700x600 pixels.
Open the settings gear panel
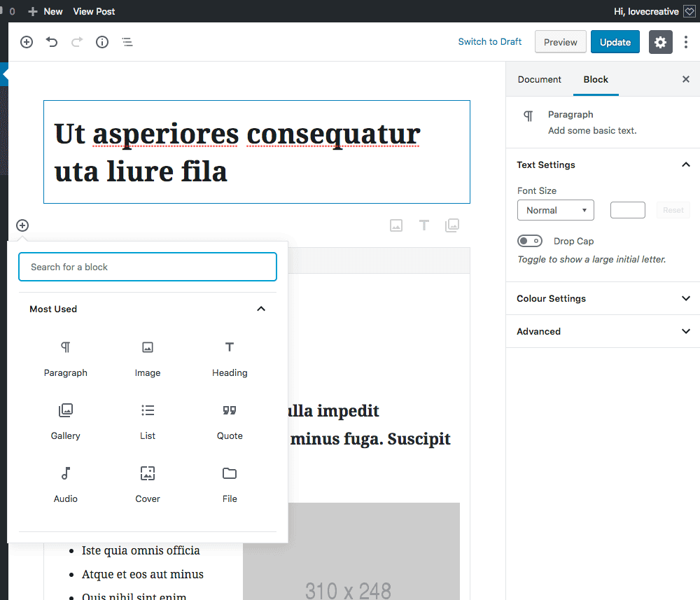tap(660, 42)
